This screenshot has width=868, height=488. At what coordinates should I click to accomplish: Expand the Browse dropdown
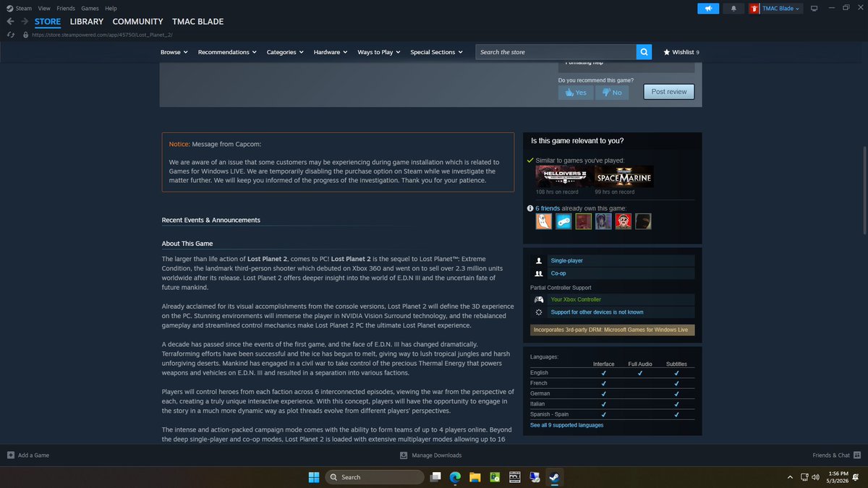[x=174, y=52]
